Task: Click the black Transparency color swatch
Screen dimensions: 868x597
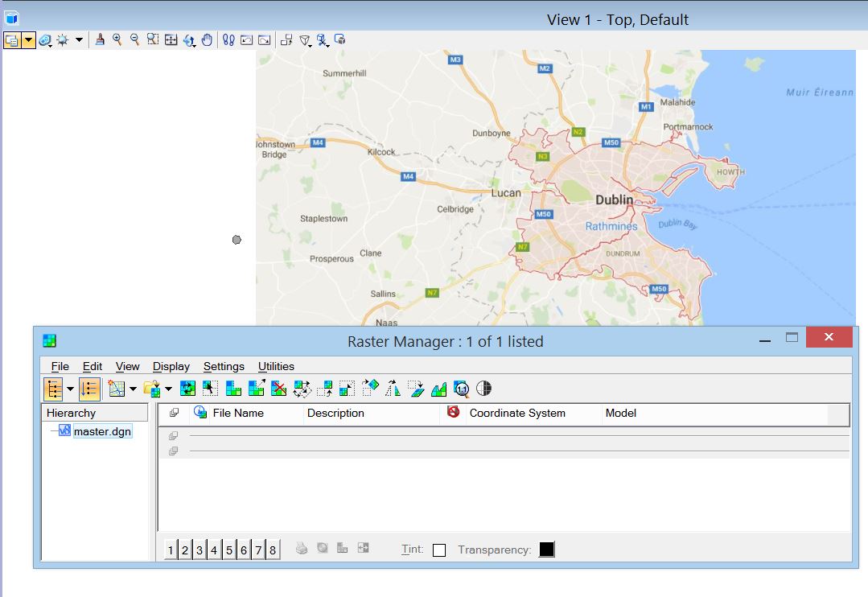Action: coord(547,550)
